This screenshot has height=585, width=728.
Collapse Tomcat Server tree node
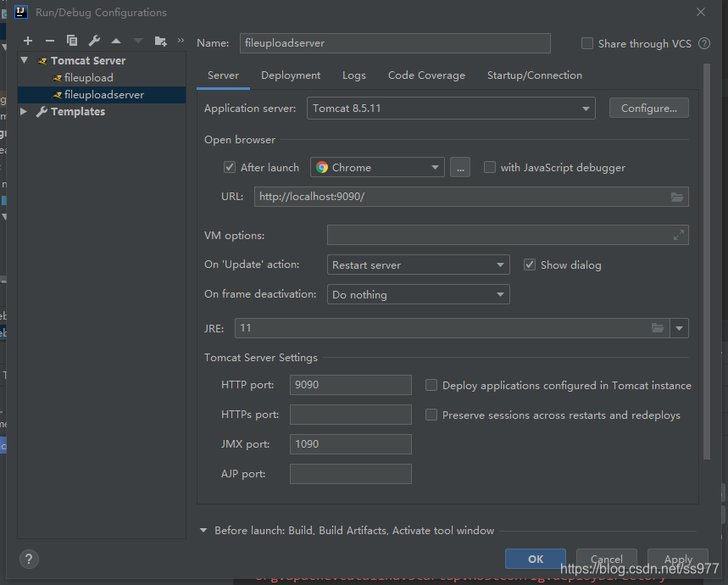coord(25,60)
